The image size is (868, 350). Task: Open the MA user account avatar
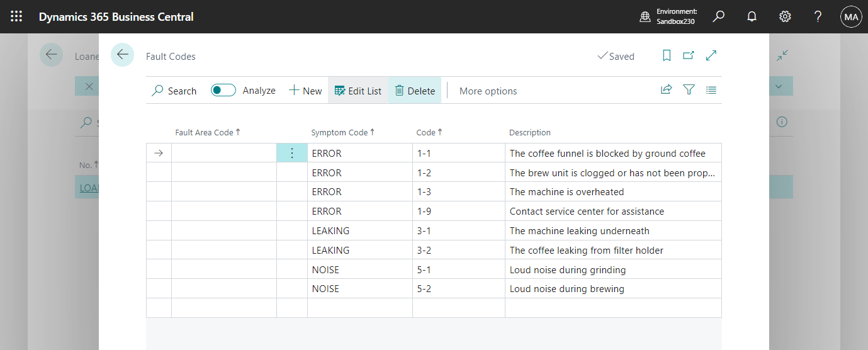click(851, 17)
